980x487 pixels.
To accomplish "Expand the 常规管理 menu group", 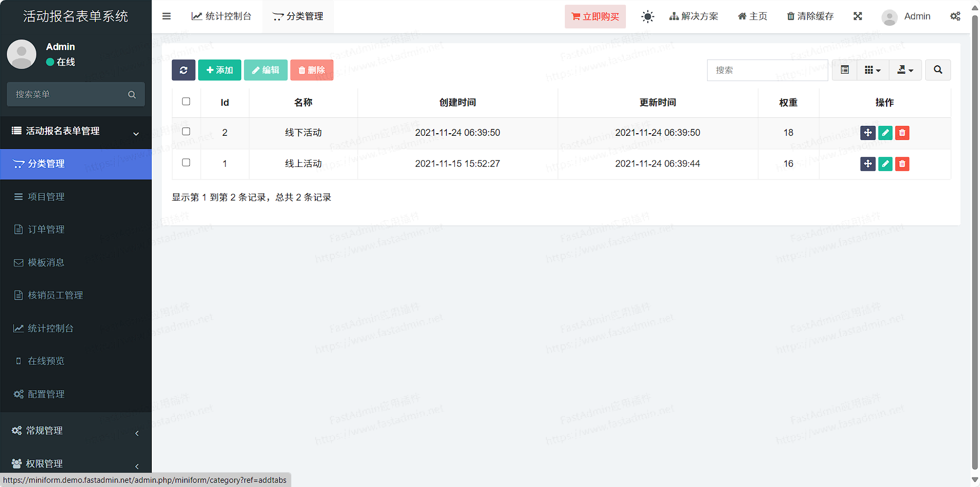I will [x=76, y=431].
